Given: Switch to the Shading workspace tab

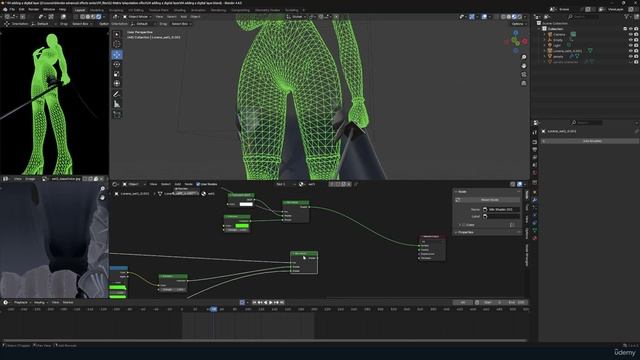Looking at the screenshot, I should coord(180,10).
